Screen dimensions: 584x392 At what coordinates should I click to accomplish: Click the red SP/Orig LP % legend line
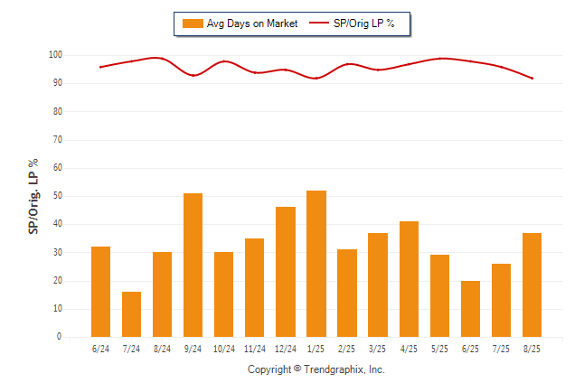[319, 23]
